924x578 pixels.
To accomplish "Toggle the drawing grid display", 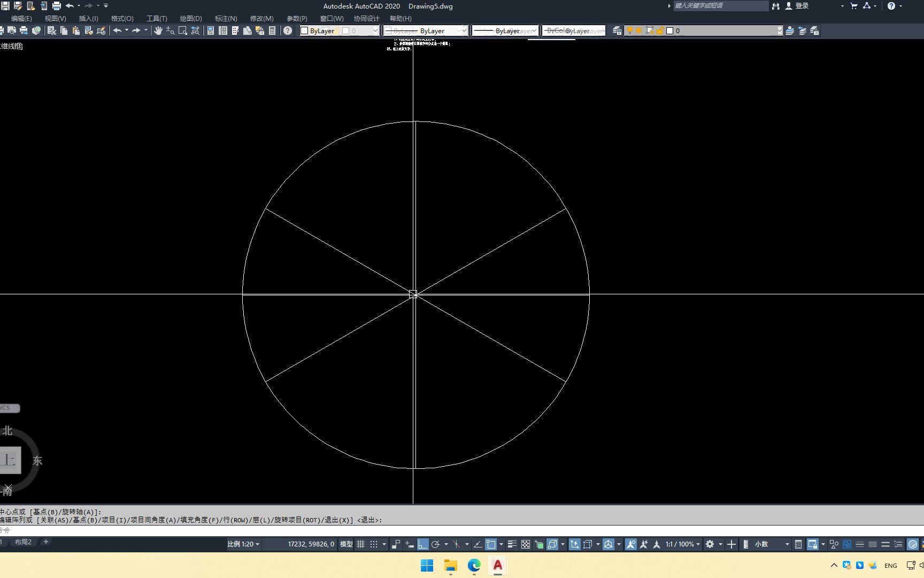I will tap(361, 544).
